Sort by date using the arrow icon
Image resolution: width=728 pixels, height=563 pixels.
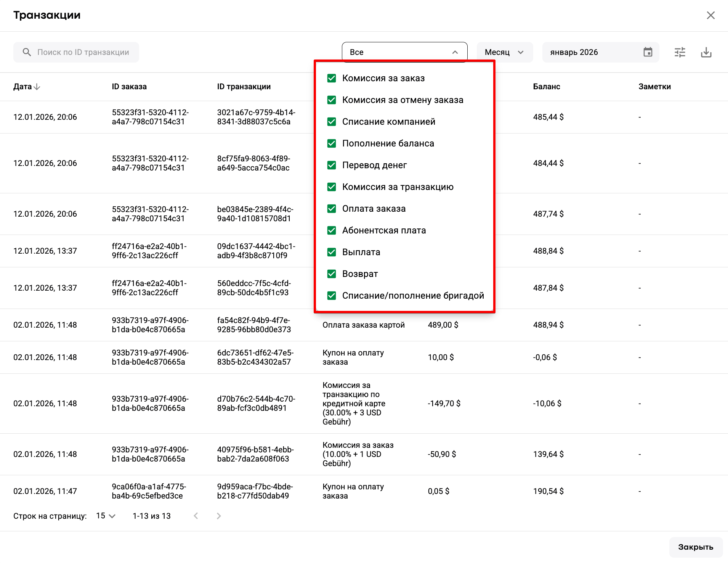(37, 87)
